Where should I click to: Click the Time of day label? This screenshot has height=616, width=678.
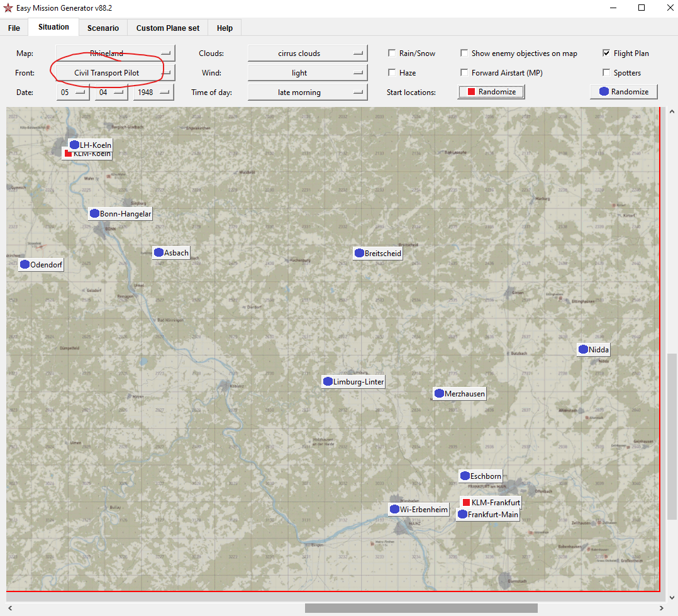(212, 92)
